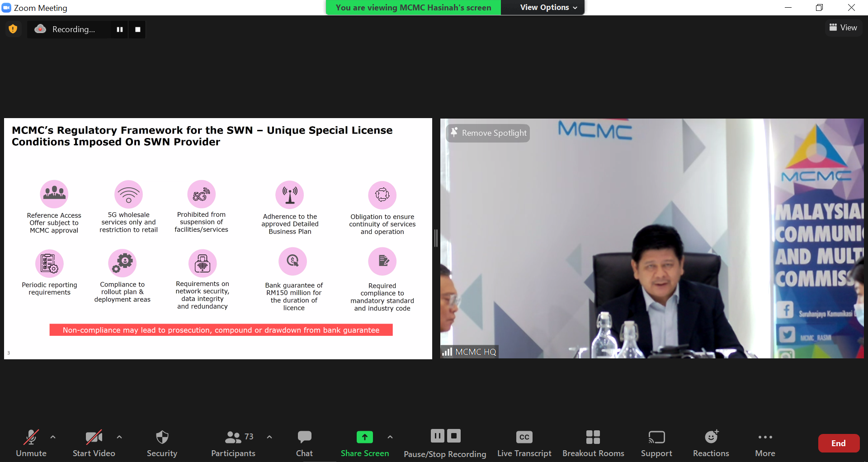Expand audio options arrow beside Unmute

click(53, 437)
